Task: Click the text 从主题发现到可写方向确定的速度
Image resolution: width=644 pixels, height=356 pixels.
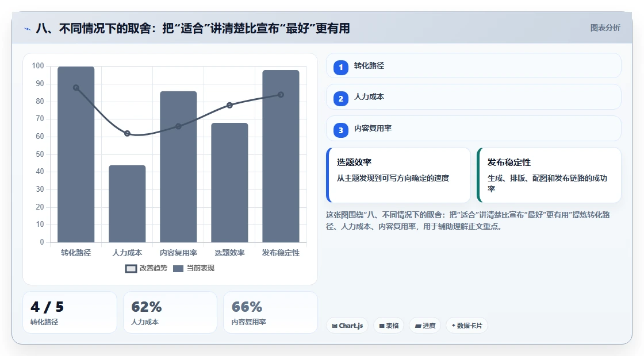Action: coord(393,179)
